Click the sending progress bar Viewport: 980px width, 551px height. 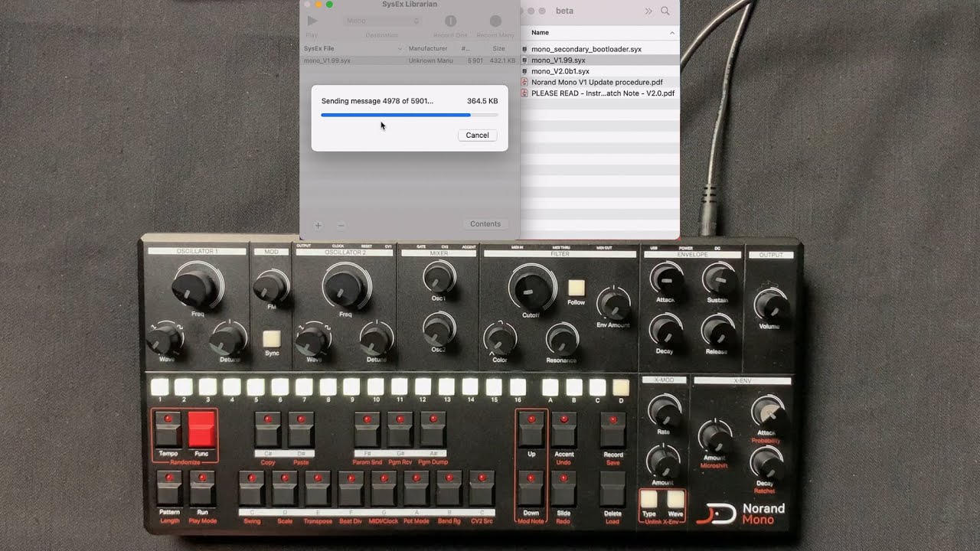click(x=409, y=116)
